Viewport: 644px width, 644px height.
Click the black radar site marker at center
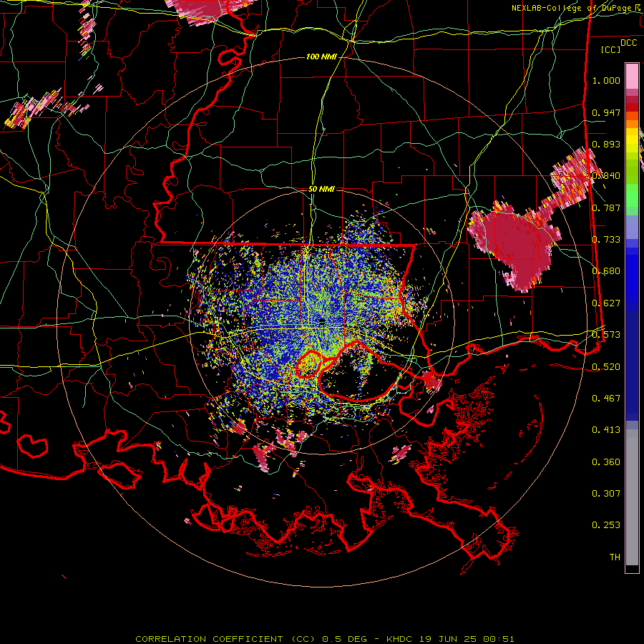coord(323,321)
